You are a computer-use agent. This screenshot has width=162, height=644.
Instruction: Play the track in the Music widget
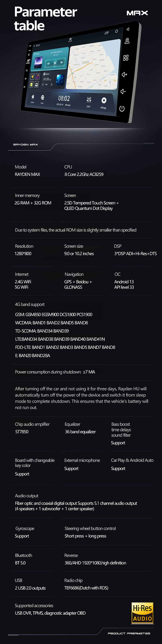(55, 63)
